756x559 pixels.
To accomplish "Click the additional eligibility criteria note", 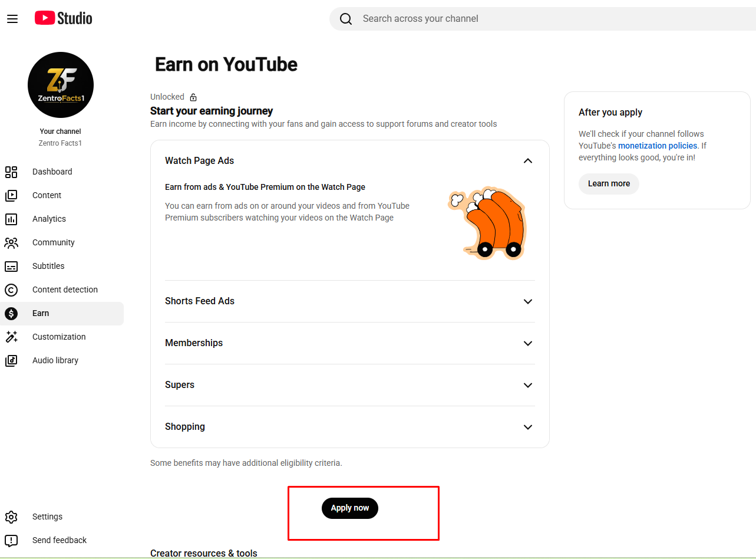I will pyautogui.click(x=246, y=463).
